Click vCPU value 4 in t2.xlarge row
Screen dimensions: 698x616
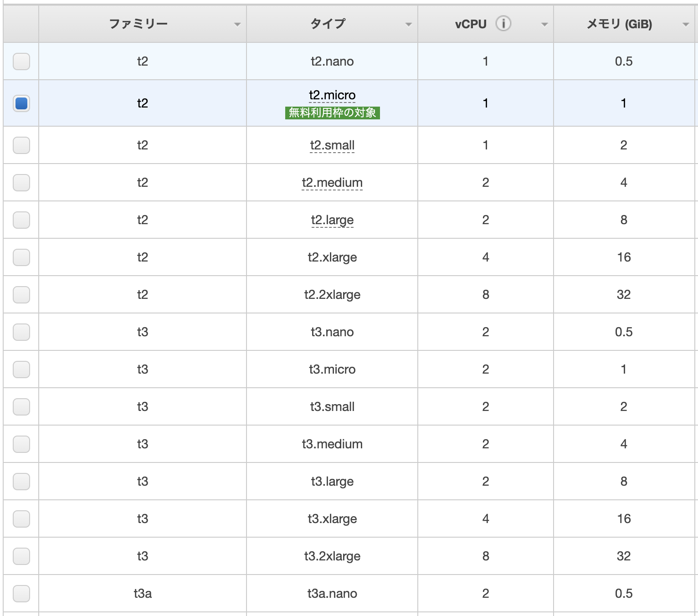click(x=486, y=257)
